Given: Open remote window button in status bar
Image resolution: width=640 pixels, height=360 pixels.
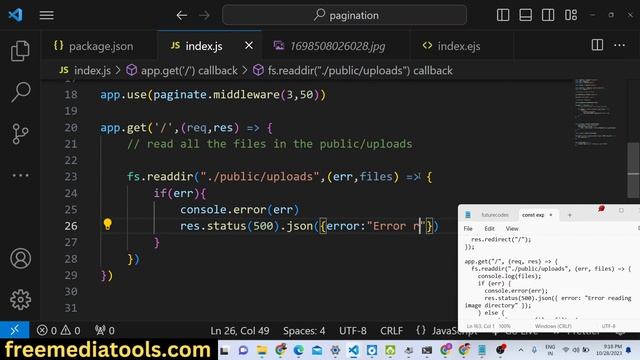Looking at the screenshot, I should (14, 330).
